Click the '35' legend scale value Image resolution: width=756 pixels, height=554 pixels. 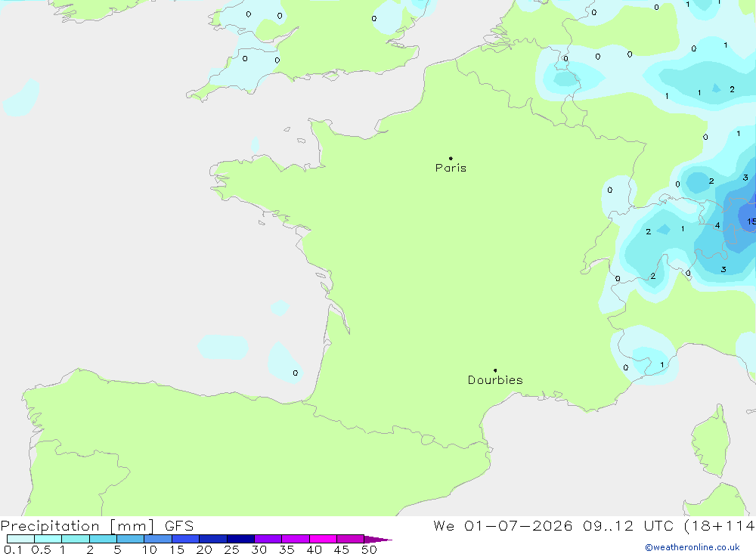click(x=287, y=549)
